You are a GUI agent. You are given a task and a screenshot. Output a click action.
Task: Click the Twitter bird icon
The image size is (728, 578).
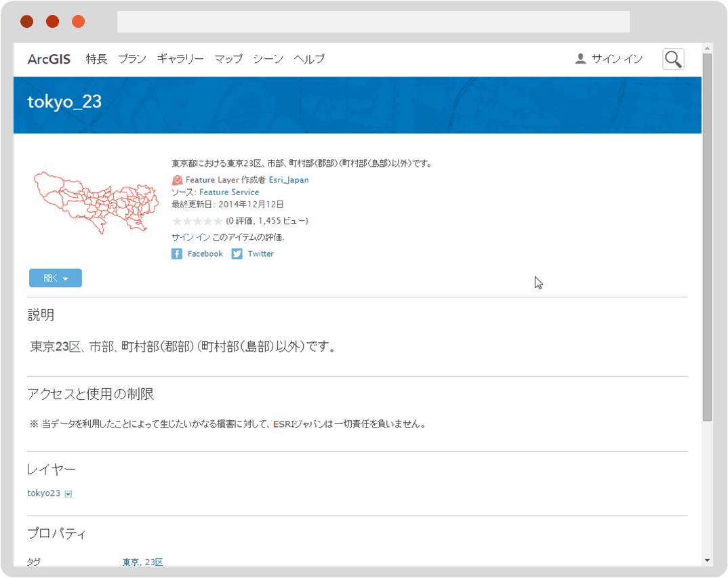(x=237, y=254)
